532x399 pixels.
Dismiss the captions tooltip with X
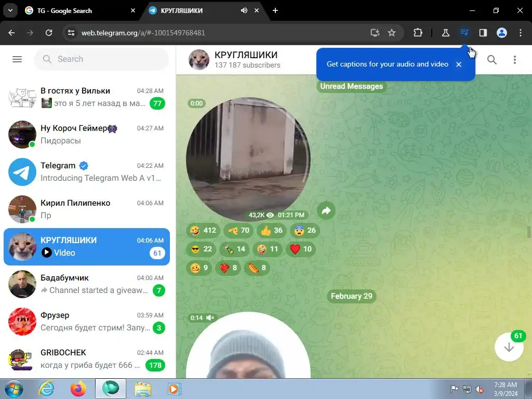[459, 64]
